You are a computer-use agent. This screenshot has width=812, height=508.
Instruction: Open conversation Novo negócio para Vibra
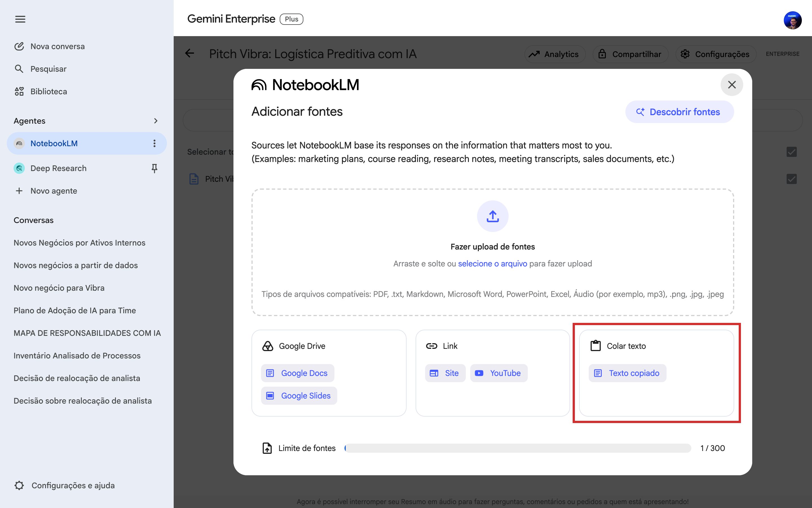tap(59, 288)
